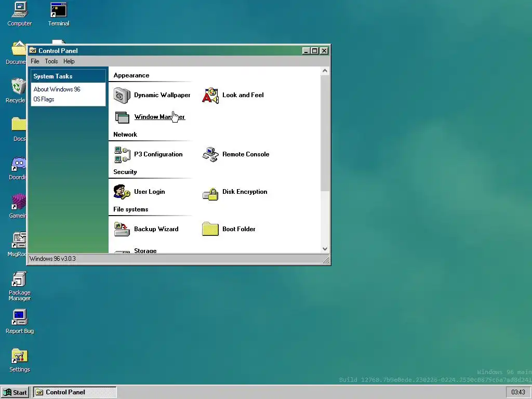The image size is (532, 399).
Task: Click the Start button
Action: [16, 392]
